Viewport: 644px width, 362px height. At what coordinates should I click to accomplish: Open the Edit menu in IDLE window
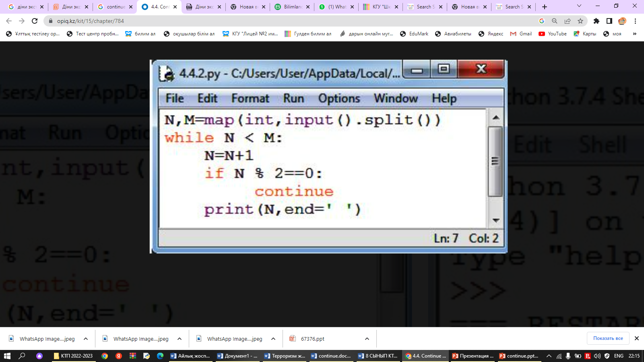(207, 99)
